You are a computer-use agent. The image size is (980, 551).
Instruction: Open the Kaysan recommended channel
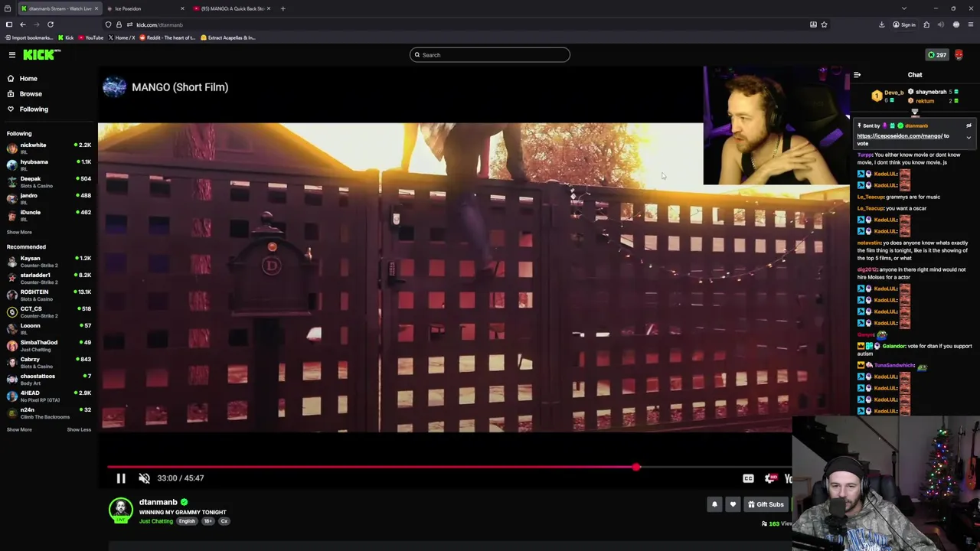tap(49, 261)
